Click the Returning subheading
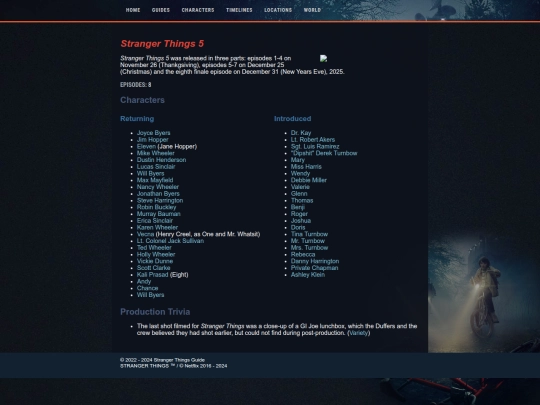 pyautogui.click(x=137, y=119)
